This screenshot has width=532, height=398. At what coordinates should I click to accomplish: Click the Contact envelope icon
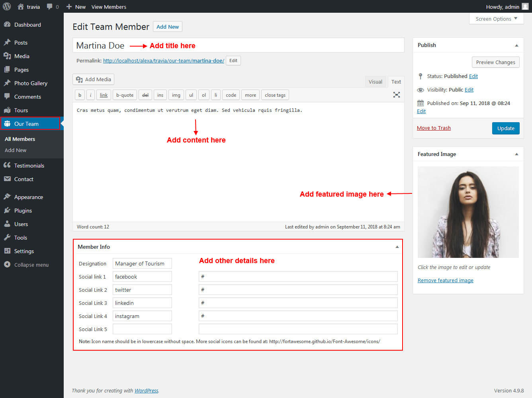[7, 179]
